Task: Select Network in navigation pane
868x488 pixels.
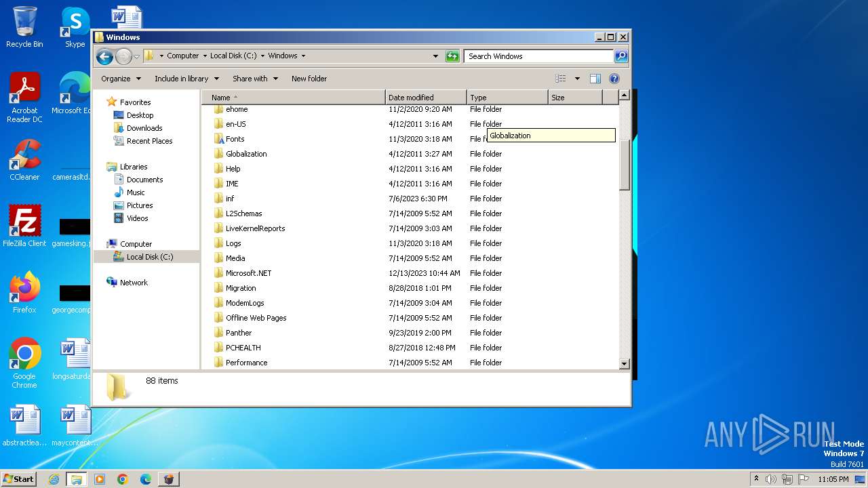Action: (134, 283)
